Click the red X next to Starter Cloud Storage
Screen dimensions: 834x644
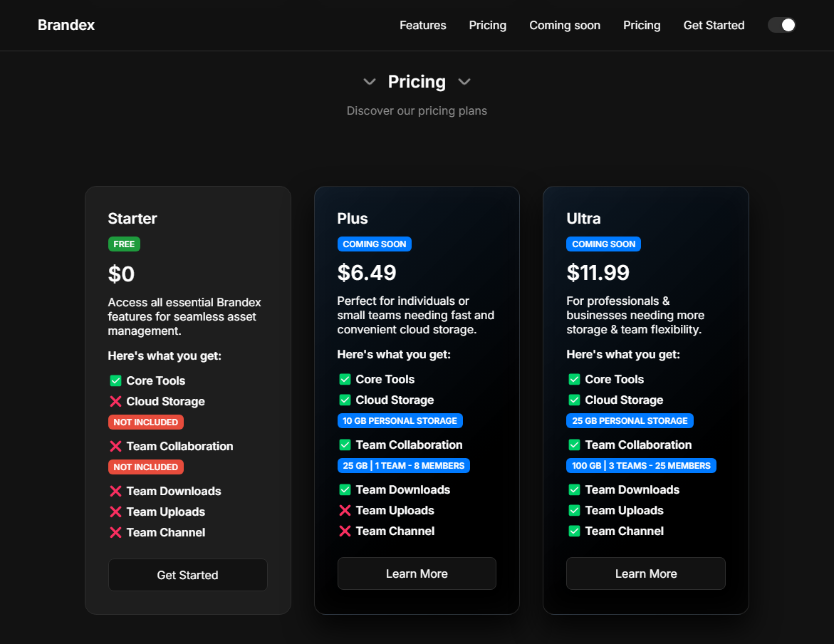tap(115, 402)
